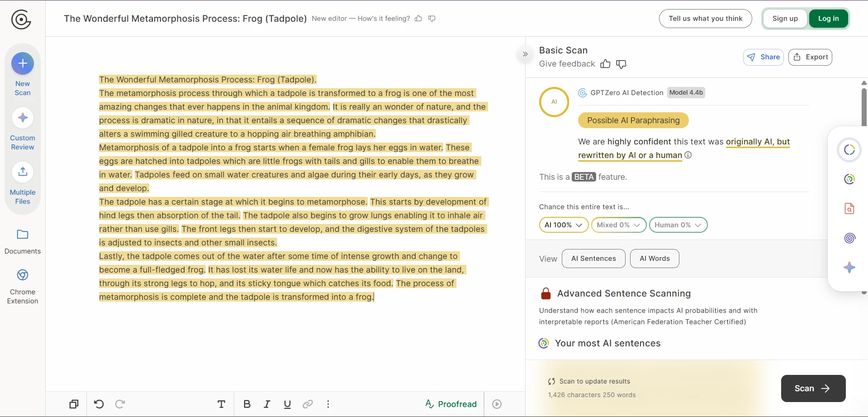868x417 pixels.
Task: Underline the selected text
Action: pyautogui.click(x=287, y=404)
